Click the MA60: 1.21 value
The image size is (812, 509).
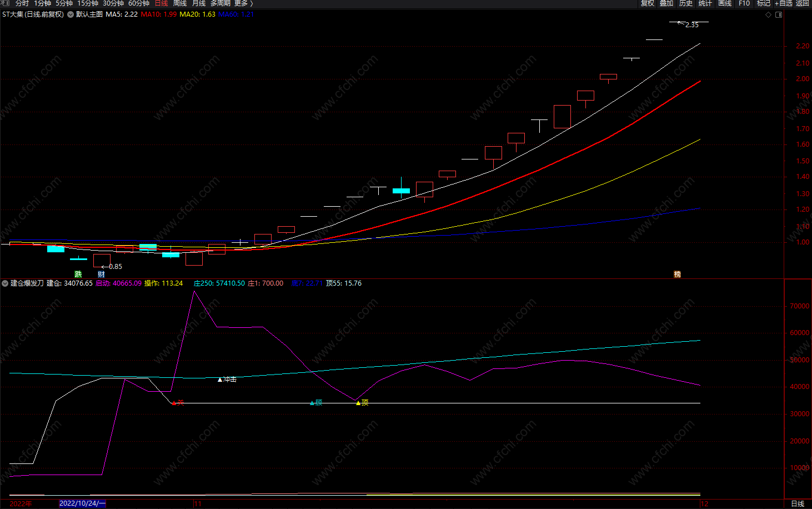[236, 14]
